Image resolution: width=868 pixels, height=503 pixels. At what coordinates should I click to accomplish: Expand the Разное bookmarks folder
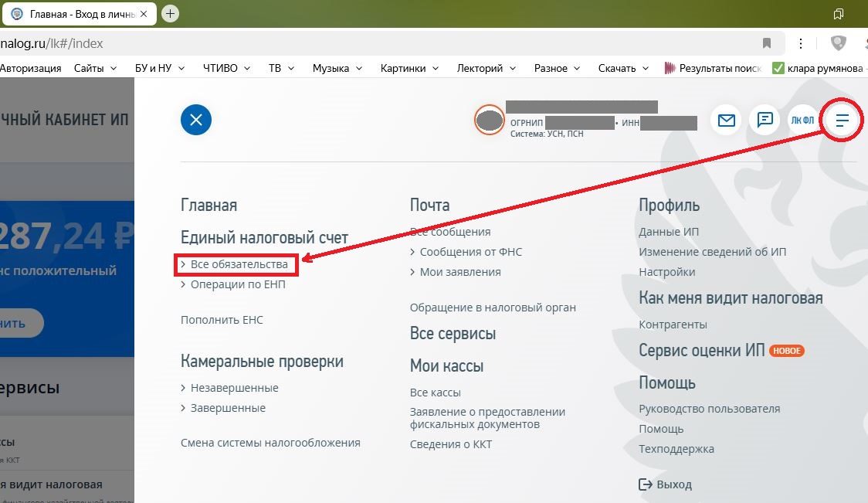557,68
